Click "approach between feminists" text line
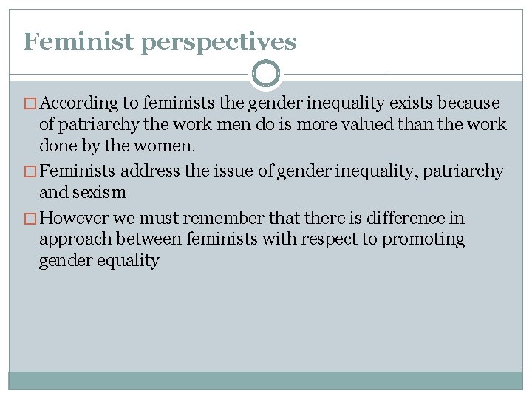Screen dimensions: 532x399 coord(252,239)
